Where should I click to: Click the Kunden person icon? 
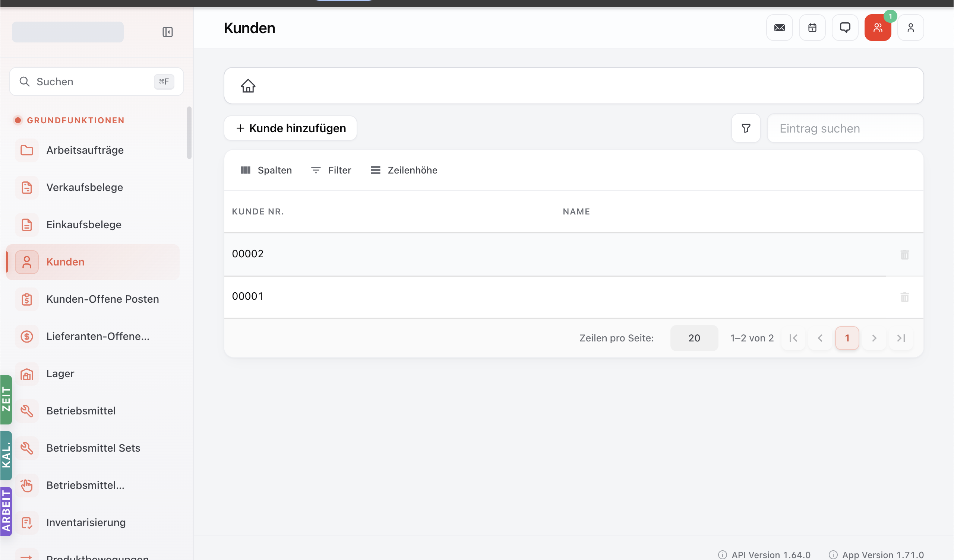26,262
